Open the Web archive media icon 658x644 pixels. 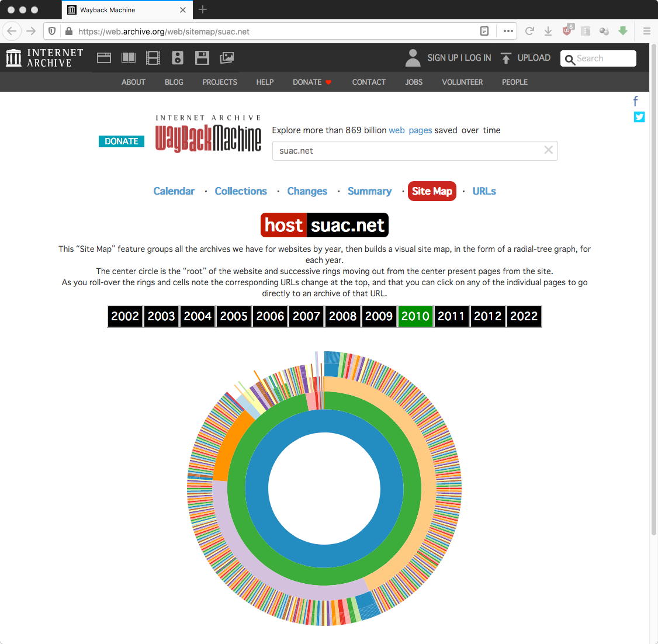coord(103,58)
